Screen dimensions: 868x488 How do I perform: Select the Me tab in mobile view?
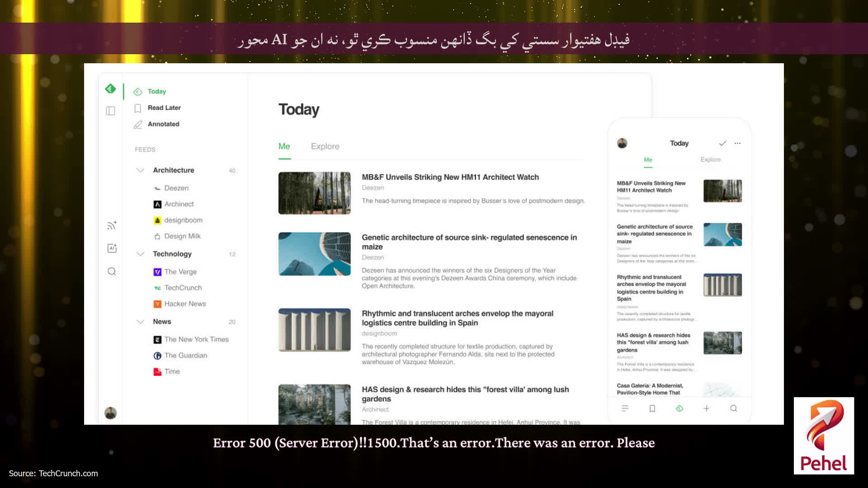[648, 160]
